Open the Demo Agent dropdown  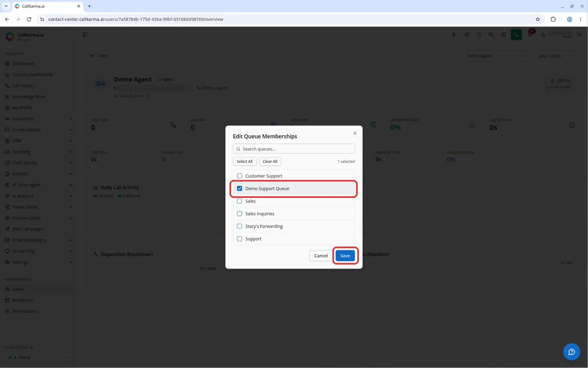pyautogui.click(x=497, y=56)
